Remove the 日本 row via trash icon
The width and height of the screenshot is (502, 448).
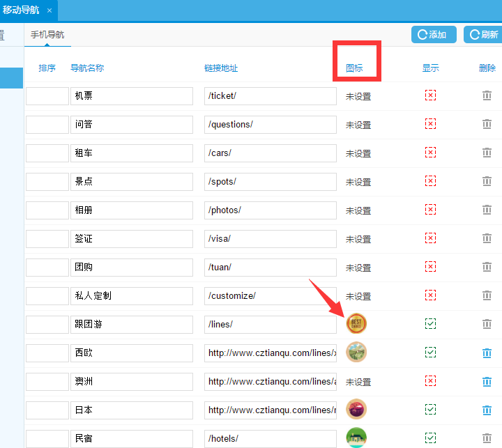click(x=487, y=410)
